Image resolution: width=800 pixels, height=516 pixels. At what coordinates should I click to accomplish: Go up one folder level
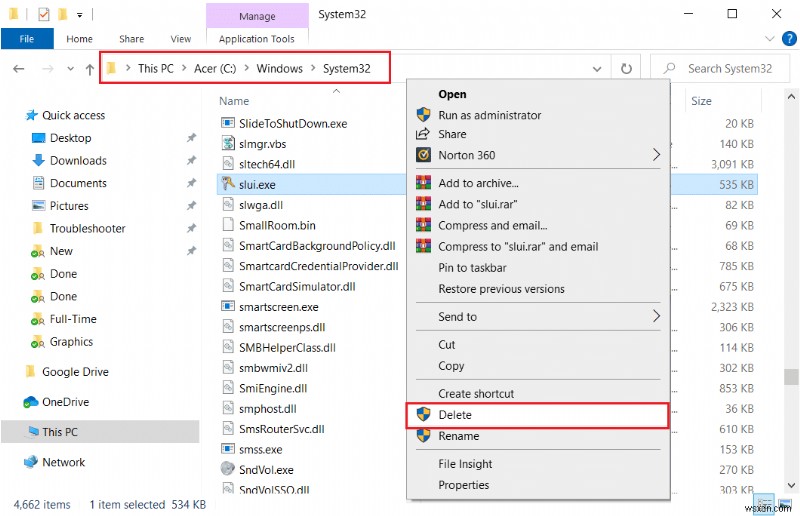89,68
